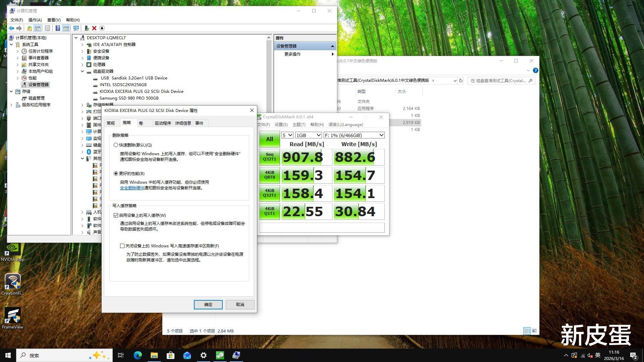Click the Explorer search box field

(498, 81)
